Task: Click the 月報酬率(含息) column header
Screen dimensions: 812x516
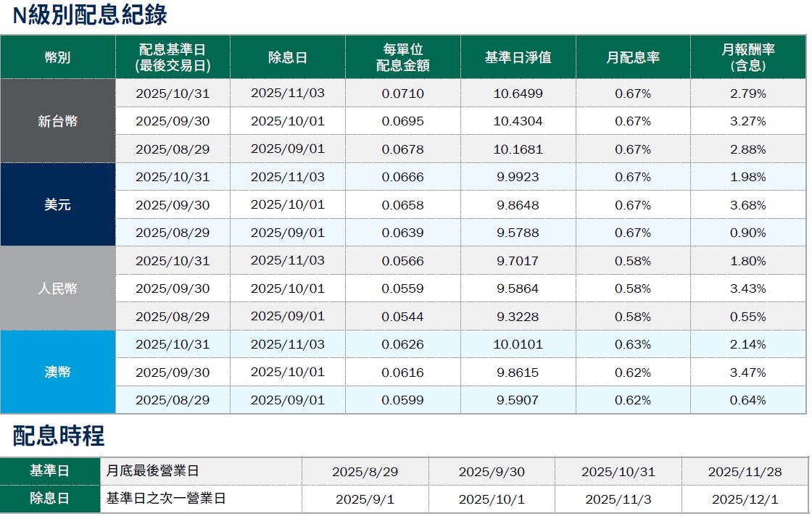Action: (x=748, y=57)
